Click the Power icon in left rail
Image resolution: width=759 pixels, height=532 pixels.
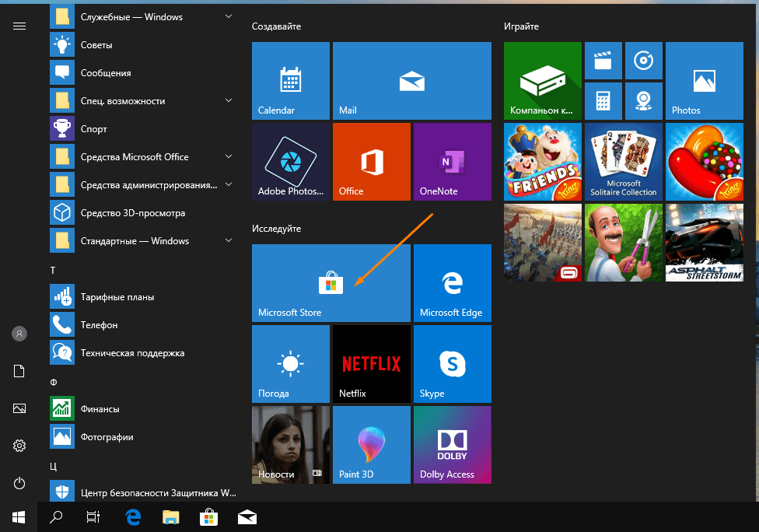click(19, 483)
